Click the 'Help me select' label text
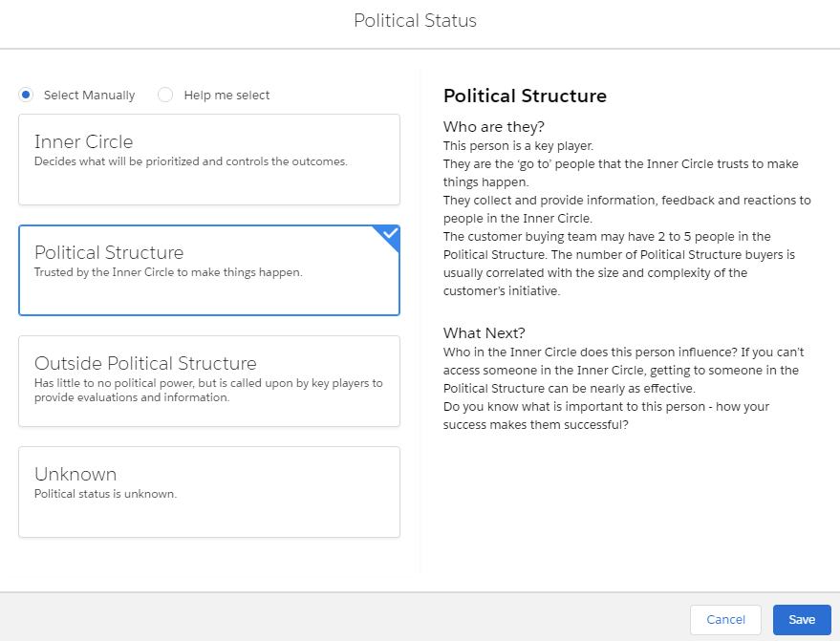 (x=226, y=96)
